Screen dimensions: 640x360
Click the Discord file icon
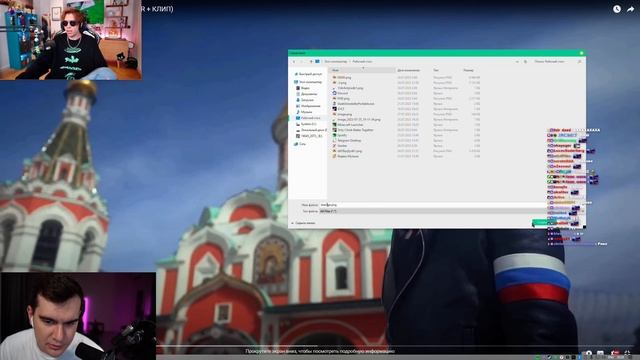pos(334,93)
